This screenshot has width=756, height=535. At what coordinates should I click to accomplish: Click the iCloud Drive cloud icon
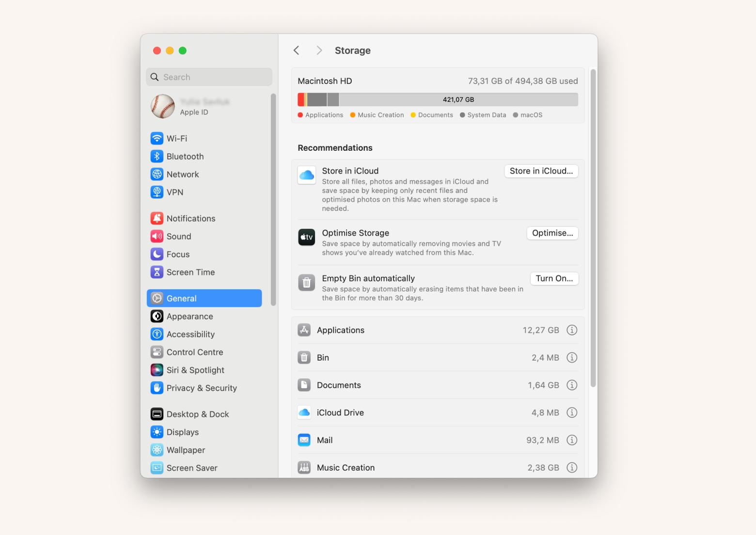[304, 412]
